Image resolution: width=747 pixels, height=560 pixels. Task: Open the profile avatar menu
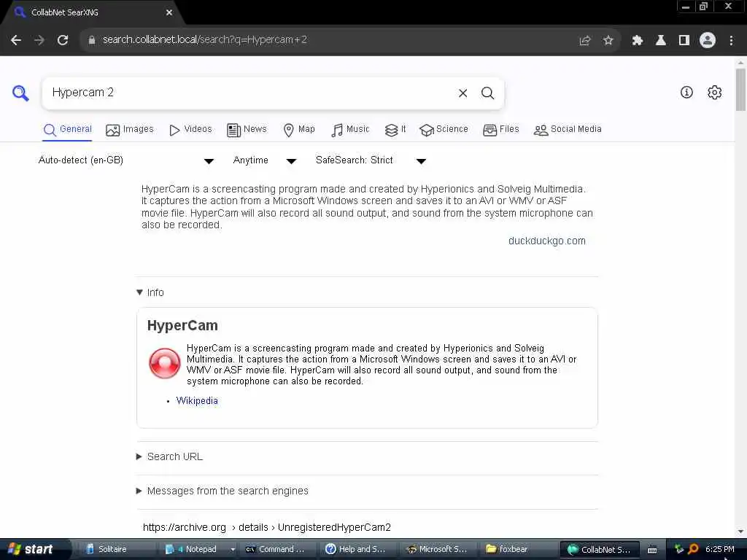[x=708, y=40]
